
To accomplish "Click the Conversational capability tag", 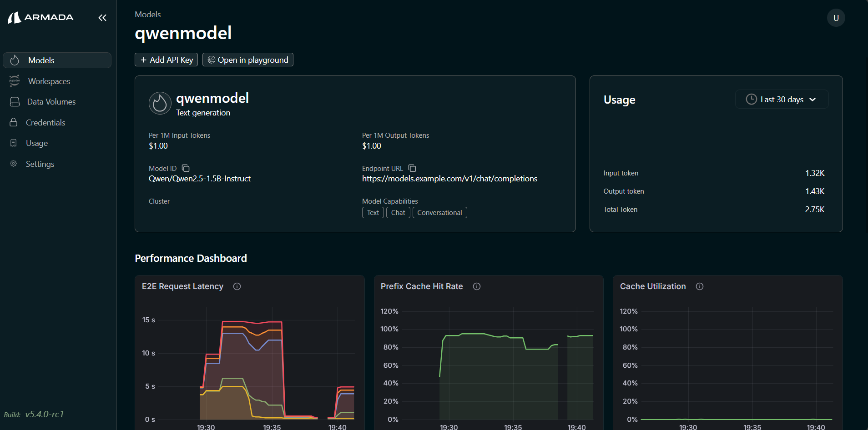I will point(439,213).
